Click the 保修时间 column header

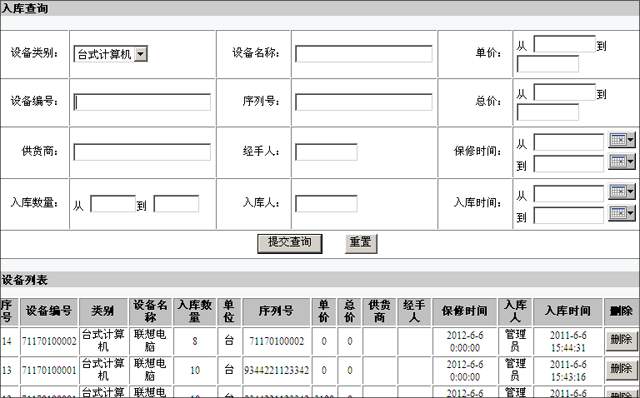tap(464, 311)
